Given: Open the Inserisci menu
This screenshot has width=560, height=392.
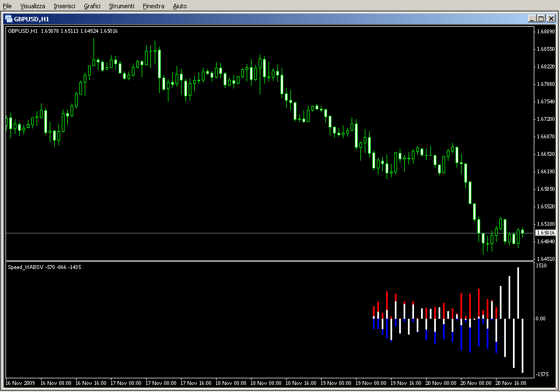Looking at the screenshot, I should [x=65, y=6].
